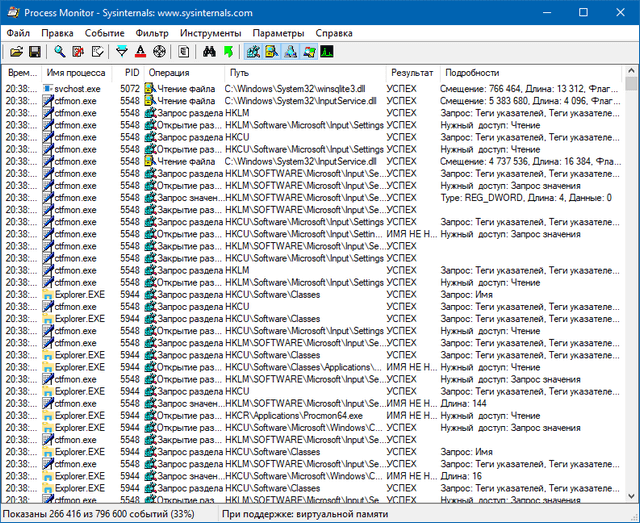The image size is (640, 523).
Task: Open the Highlight tool with red-underlined A
Action: 140,51
